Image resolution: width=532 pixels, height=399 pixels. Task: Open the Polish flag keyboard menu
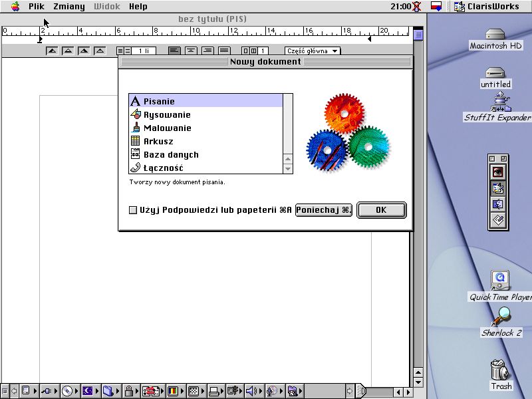point(436,7)
